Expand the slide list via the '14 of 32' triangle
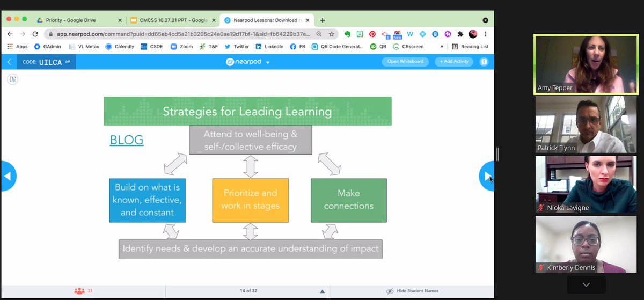The height and width of the screenshot is (300, 644). [322, 291]
